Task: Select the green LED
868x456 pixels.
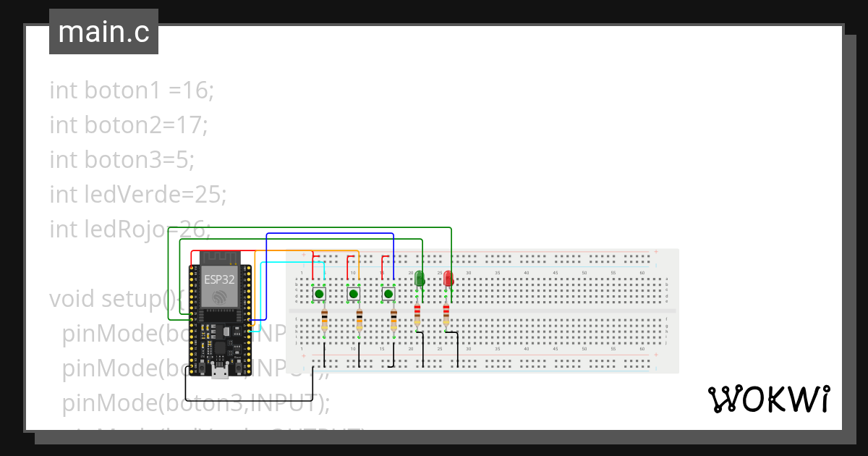Action: tap(418, 279)
